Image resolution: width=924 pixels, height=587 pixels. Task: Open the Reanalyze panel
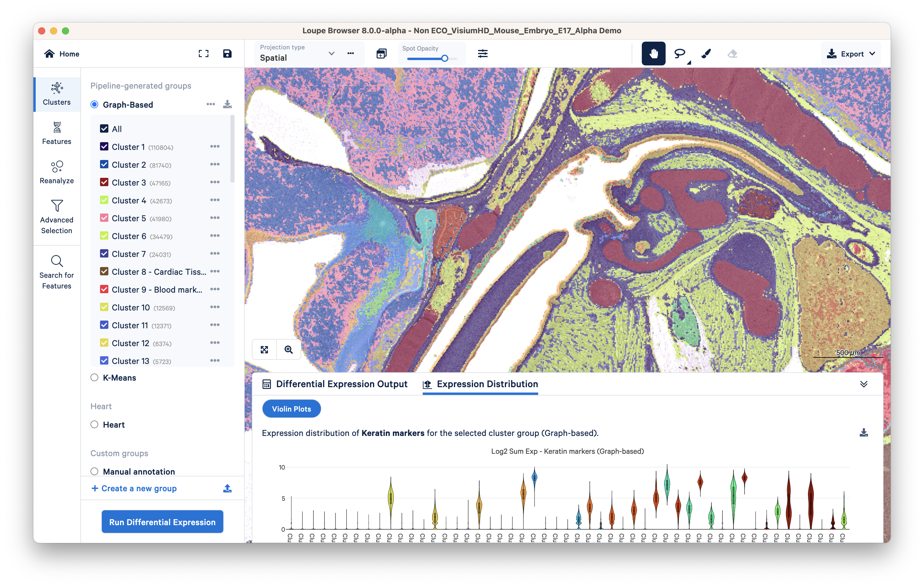pos(56,172)
